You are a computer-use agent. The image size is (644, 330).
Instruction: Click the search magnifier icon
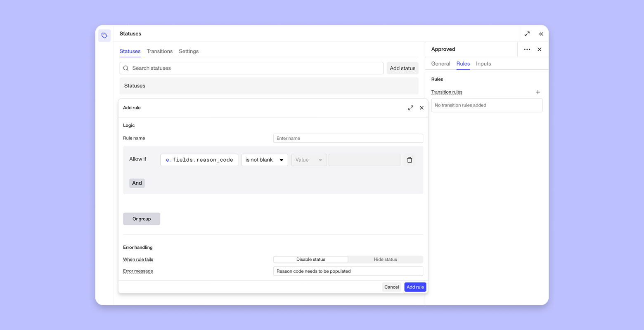pyautogui.click(x=126, y=68)
